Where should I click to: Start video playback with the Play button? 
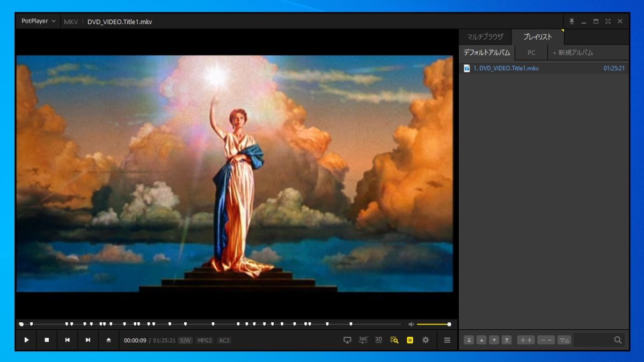click(26, 340)
